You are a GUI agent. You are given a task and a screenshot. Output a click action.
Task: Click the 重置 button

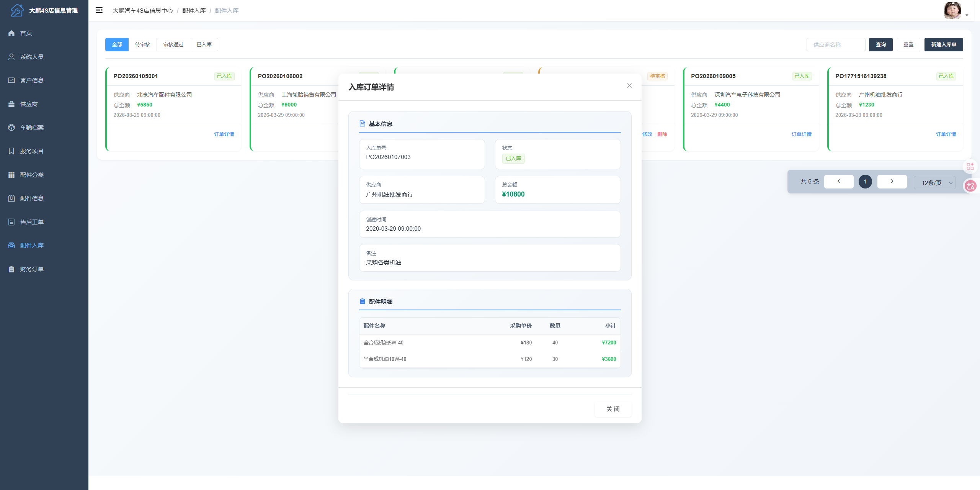click(908, 45)
